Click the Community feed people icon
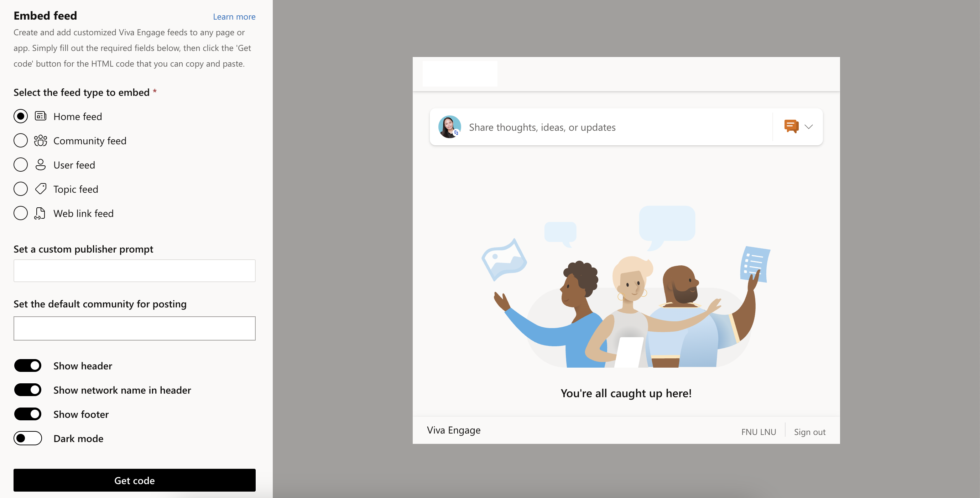Image resolution: width=980 pixels, height=498 pixels. (x=40, y=140)
